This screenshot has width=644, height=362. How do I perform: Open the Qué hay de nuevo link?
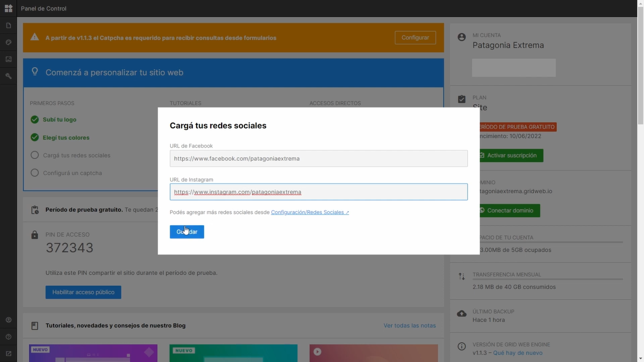click(x=518, y=353)
